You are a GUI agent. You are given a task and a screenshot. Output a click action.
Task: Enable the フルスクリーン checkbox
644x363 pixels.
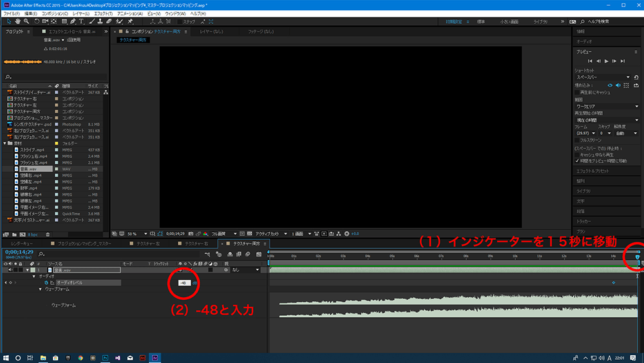576,139
